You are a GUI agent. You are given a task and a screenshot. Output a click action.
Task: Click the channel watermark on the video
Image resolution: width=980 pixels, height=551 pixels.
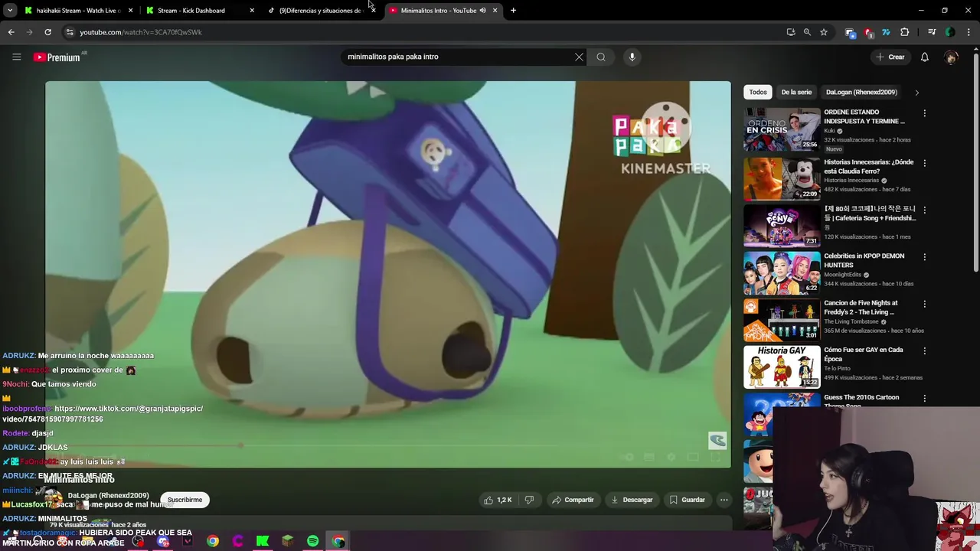pyautogui.click(x=717, y=440)
